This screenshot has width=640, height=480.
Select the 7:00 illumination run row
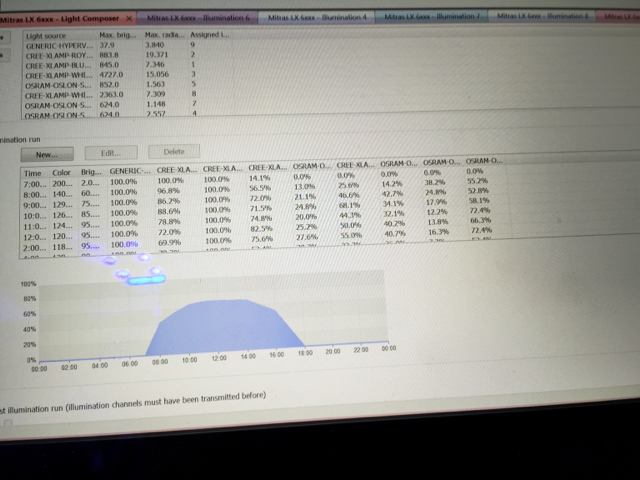click(x=33, y=184)
